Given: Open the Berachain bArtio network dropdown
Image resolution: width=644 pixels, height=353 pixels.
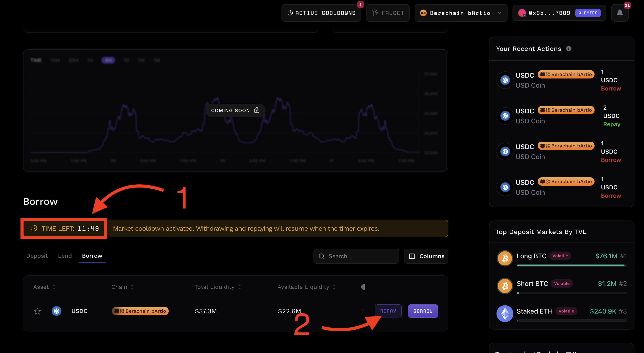Looking at the screenshot, I should click(x=461, y=13).
